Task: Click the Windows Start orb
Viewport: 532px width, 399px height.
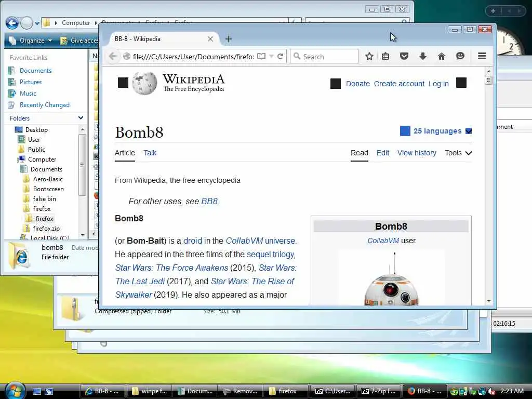Action: [x=15, y=391]
